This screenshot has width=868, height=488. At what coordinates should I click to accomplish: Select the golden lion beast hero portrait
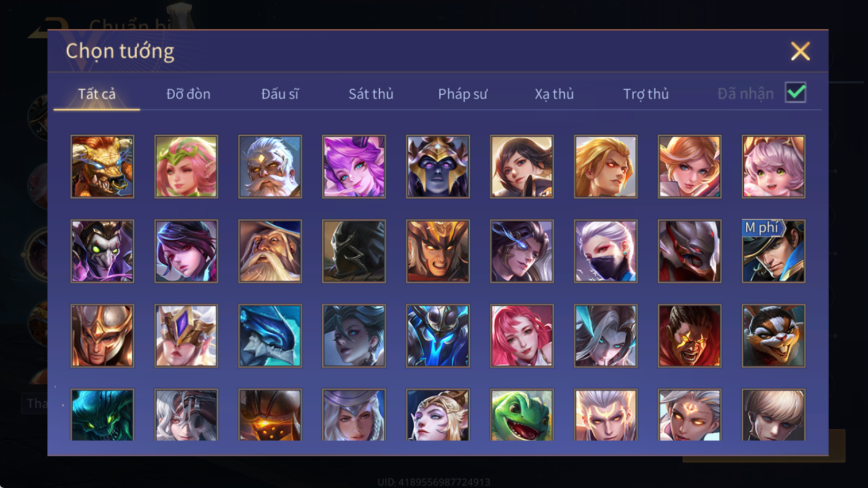(x=102, y=167)
